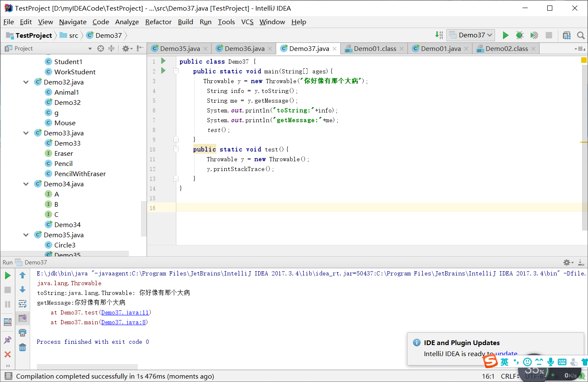
Task: Toggle IME punctuation mode
Action: click(516, 362)
